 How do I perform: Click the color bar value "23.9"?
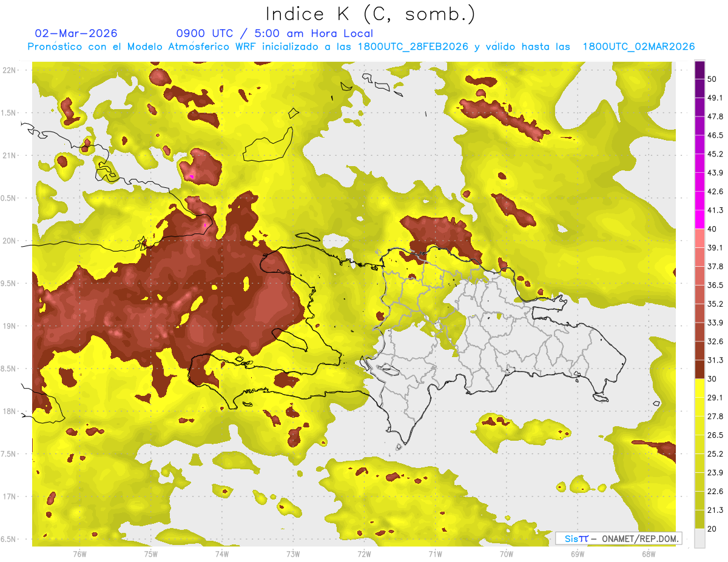point(715,473)
